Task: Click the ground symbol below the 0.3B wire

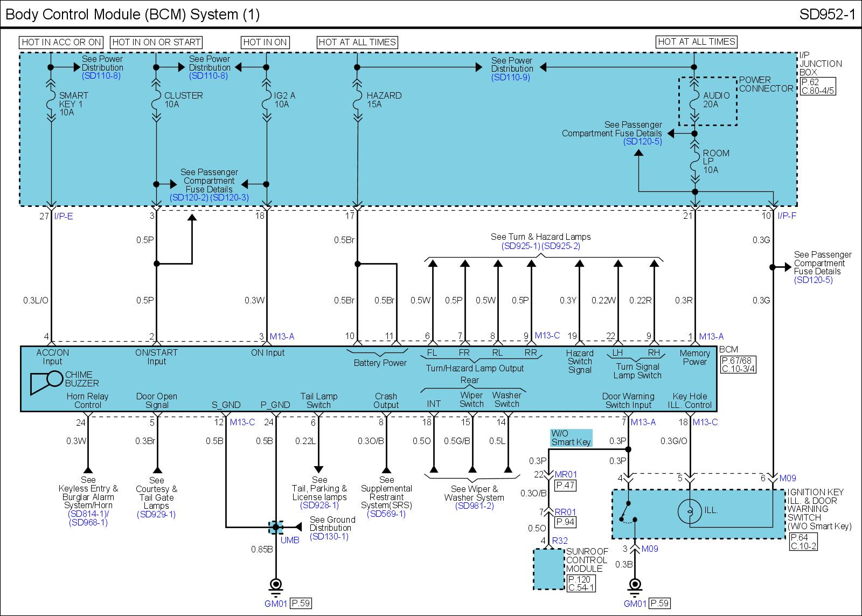Action: pos(635,585)
